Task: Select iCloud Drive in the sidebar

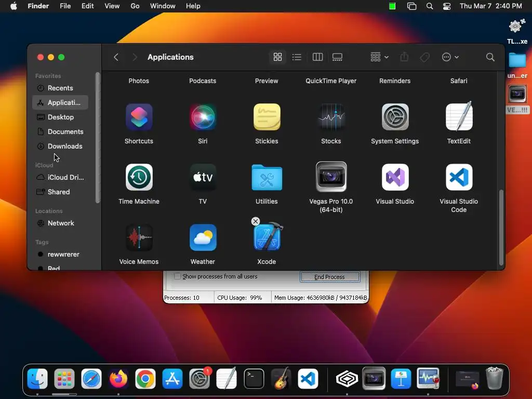Action: pyautogui.click(x=60, y=178)
